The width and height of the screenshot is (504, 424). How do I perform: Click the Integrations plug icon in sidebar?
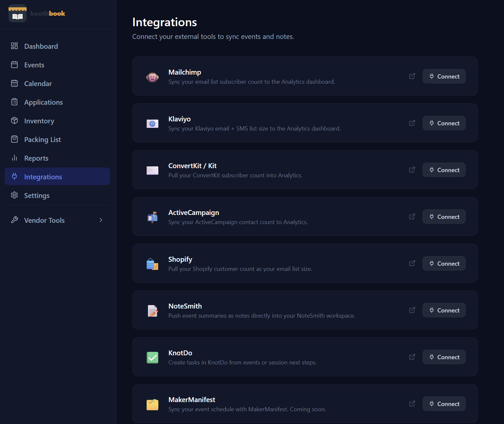coord(14,176)
